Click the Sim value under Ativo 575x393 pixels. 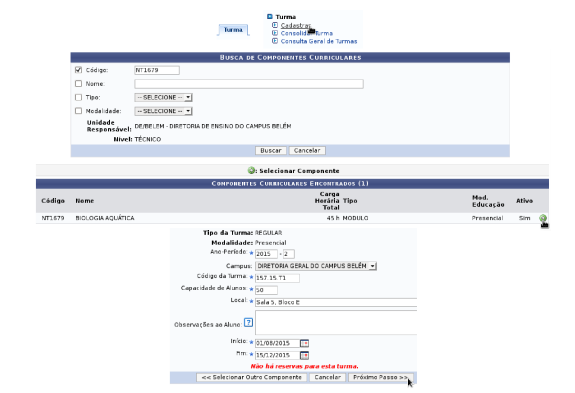point(524,218)
